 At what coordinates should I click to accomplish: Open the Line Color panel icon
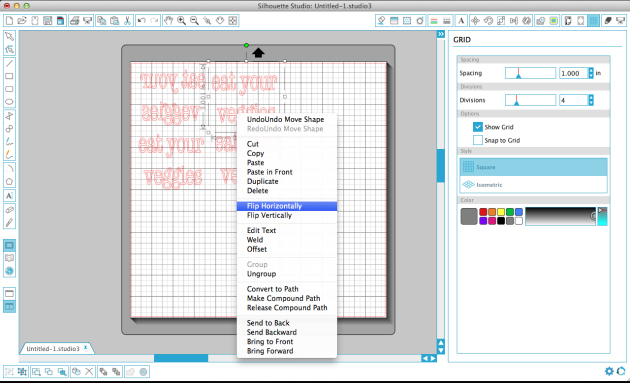(434, 20)
